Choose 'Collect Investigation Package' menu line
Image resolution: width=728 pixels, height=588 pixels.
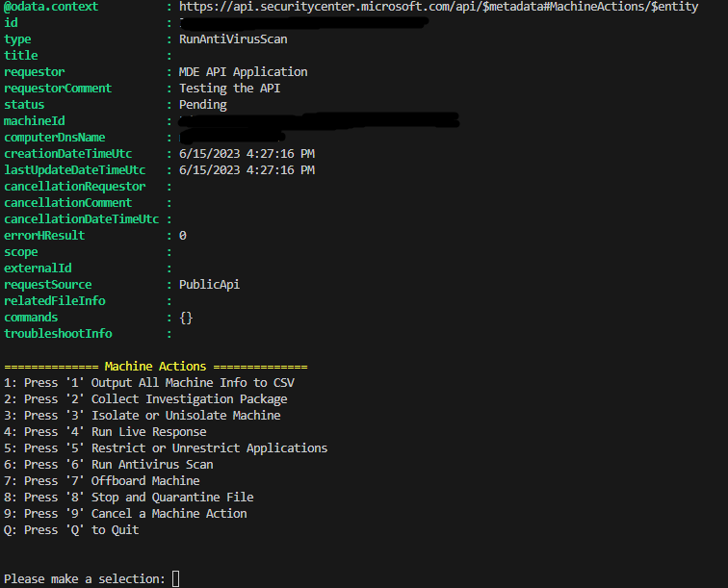click(x=145, y=399)
